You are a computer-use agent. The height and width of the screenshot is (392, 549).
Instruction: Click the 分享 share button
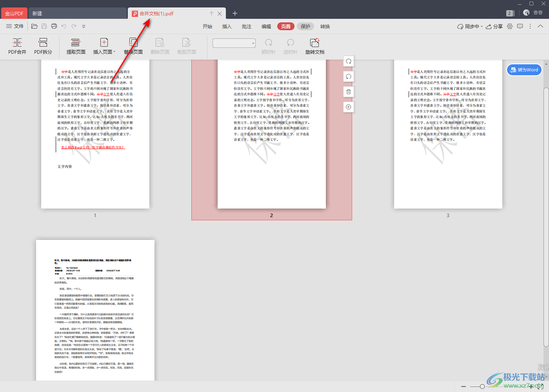pyautogui.click(x=494, y=26)
